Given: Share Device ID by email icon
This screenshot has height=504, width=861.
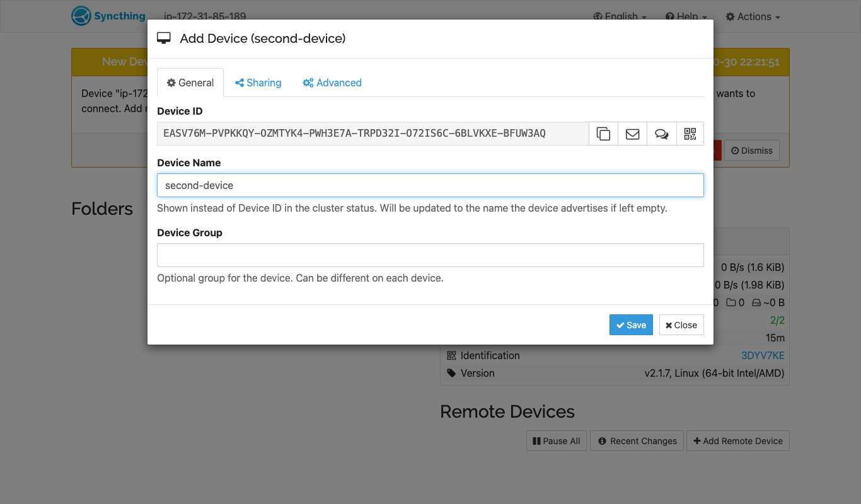Looking at the screenshot, I should [632, 134].
